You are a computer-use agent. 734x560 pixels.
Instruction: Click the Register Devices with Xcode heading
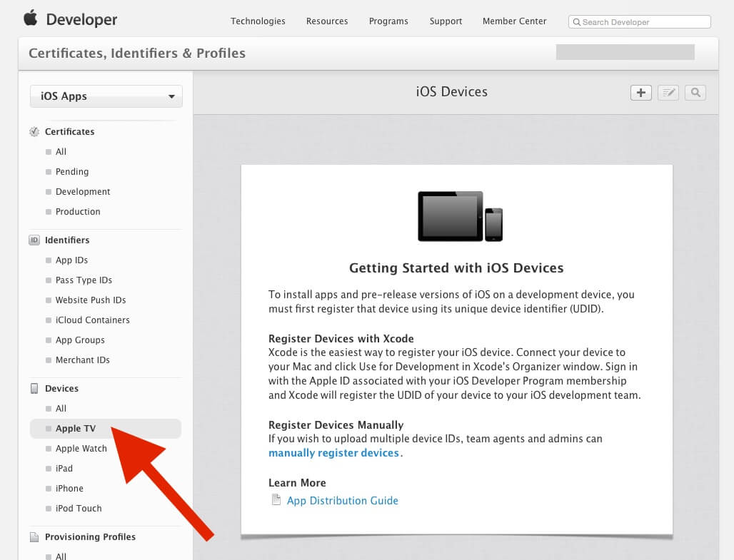point(341,338)
